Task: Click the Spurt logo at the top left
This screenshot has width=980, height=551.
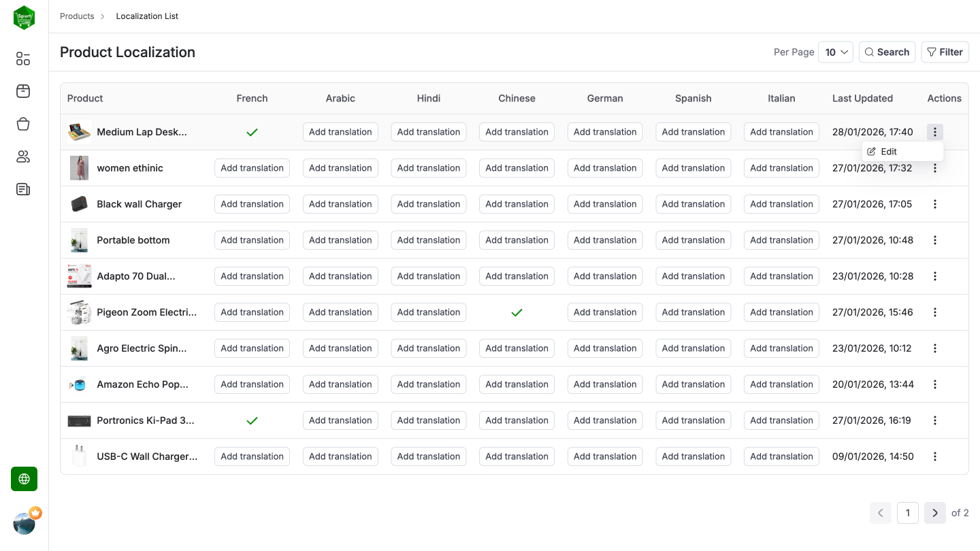Action: (x=24, y=18)
